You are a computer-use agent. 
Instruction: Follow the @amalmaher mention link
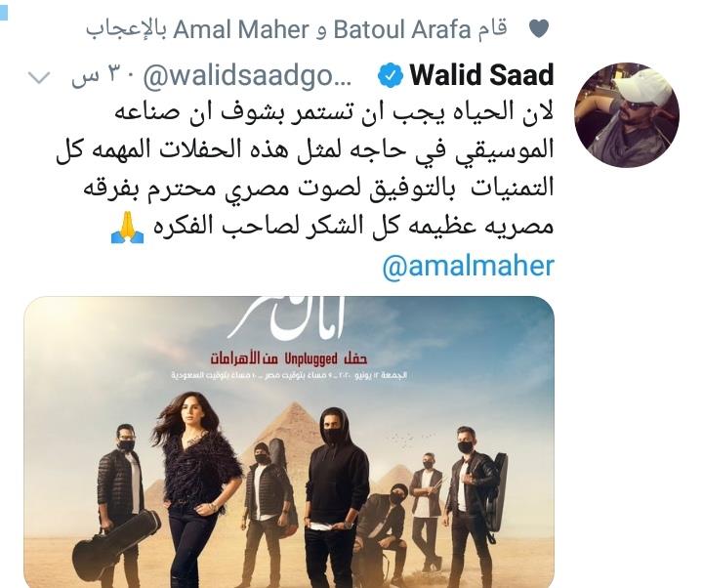(468, 267)
